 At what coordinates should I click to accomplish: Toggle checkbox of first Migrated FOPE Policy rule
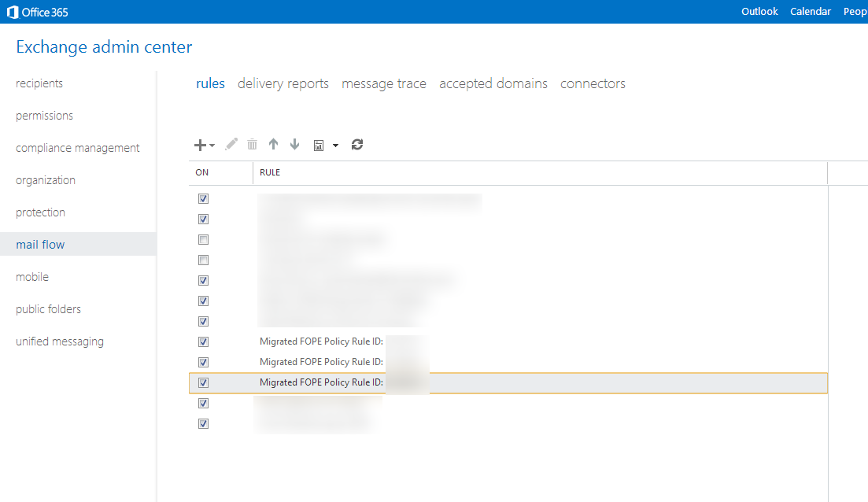point(203,342)
